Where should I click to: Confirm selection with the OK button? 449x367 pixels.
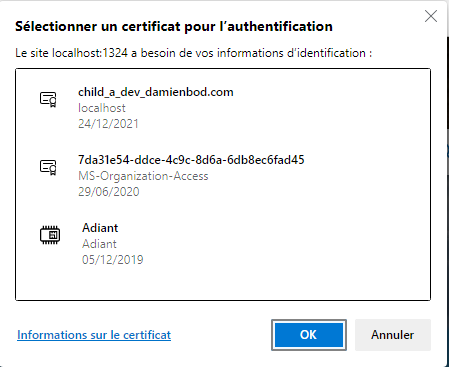(x=309, y=335)
